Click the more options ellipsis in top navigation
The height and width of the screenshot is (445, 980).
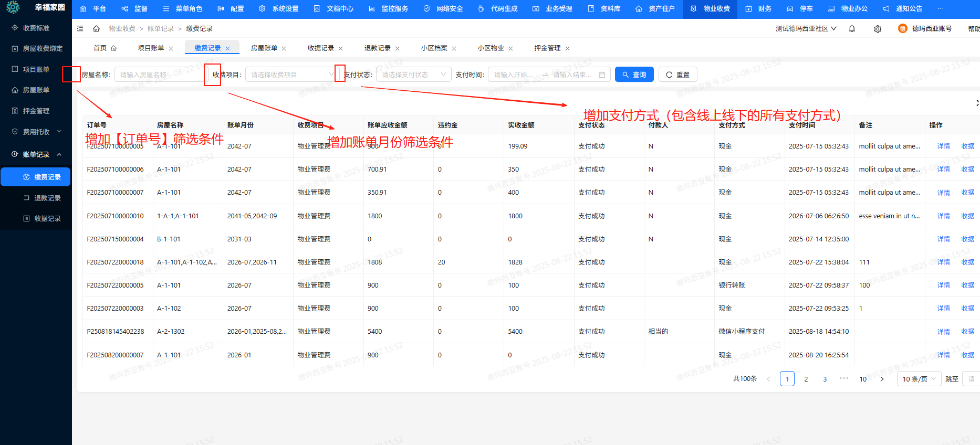941,8
